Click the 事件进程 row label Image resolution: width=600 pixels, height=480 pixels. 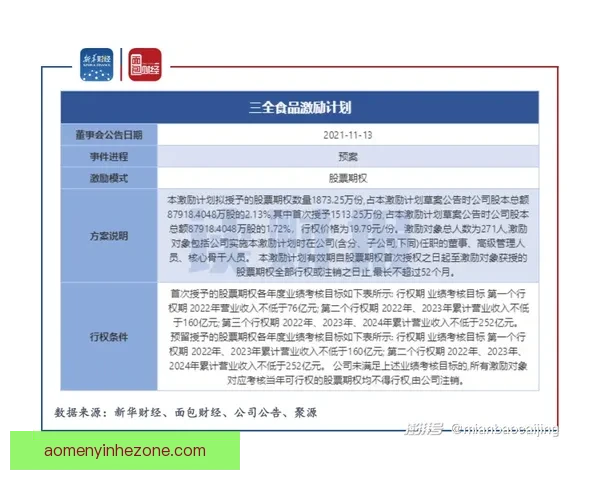109,157
